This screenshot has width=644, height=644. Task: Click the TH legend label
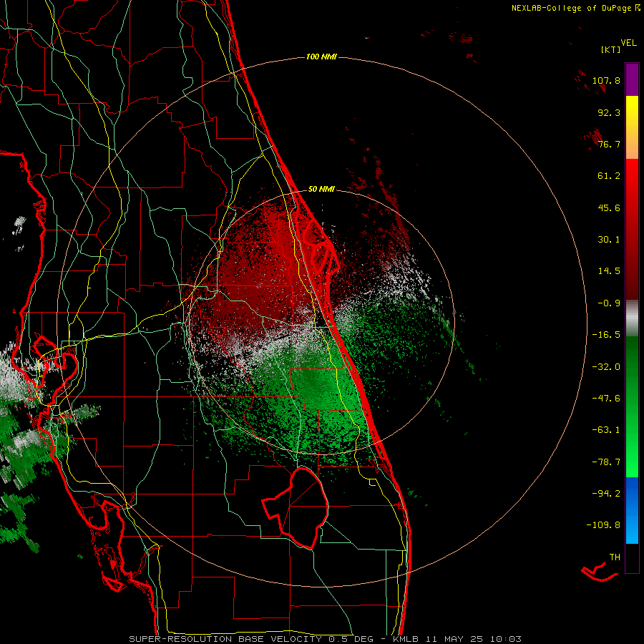click(x=615, y=557)
